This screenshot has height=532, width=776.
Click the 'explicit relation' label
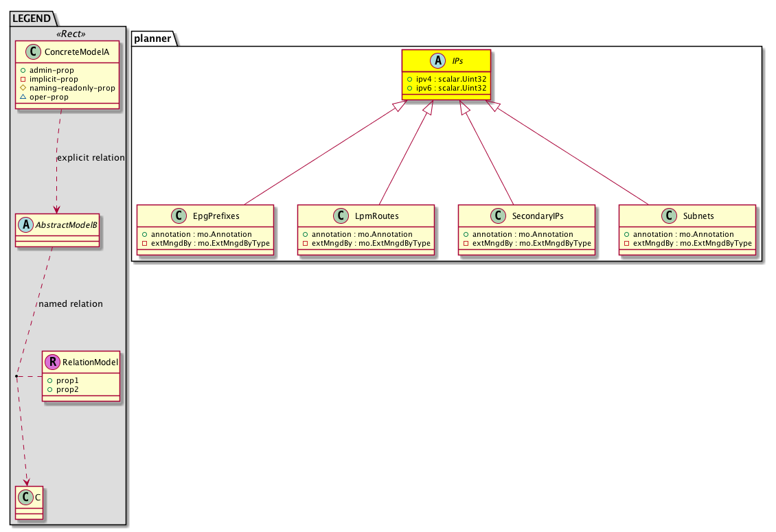pyautogui.click(x=91, y=158)
